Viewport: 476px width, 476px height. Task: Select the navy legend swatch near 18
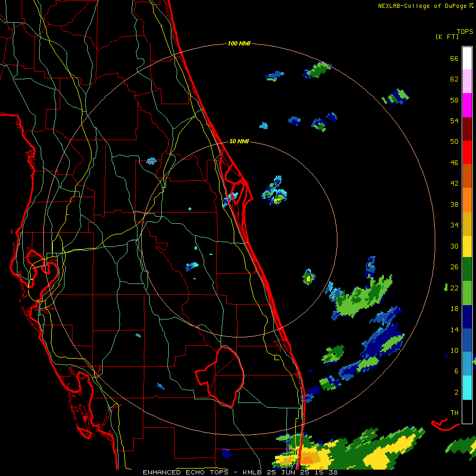[x=467, y=317]
